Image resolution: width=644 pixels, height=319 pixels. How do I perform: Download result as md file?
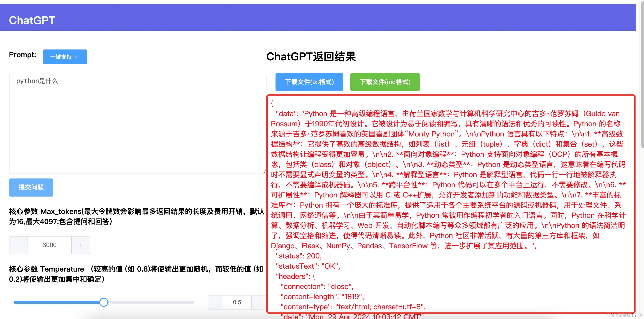[385, 82]
